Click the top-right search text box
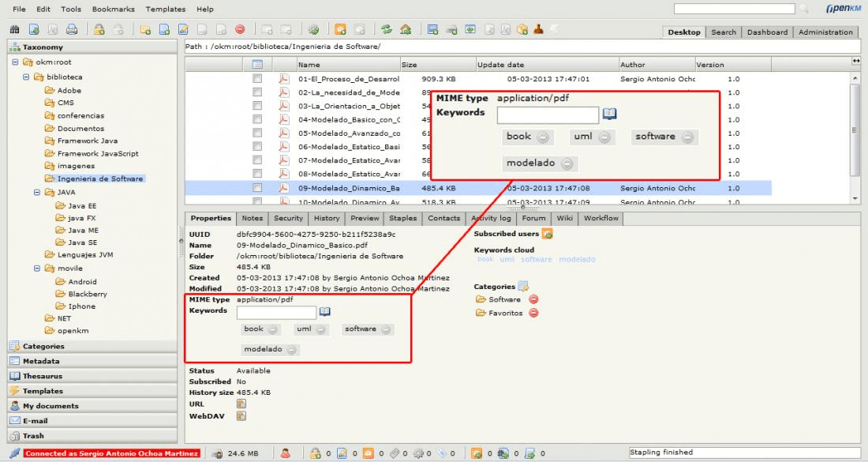 pyautogui.click(x=734, y=9)
